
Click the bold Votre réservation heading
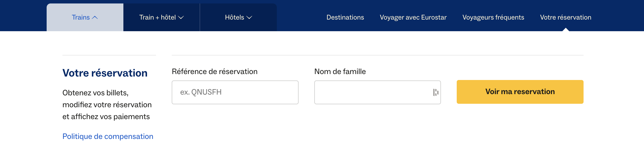tap(105, 73)
